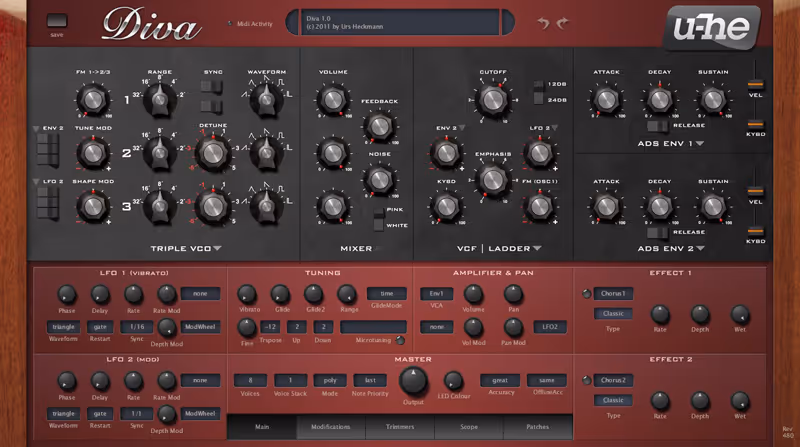
Task: Click the LFO 1 triangle waveform button
Action: click(64, 327)
